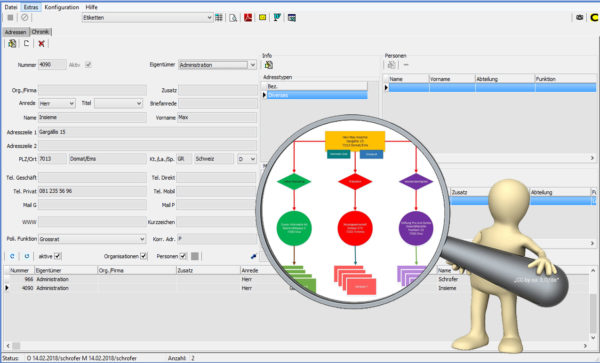Click the grey square swatch beside Personen

(195, 256)
